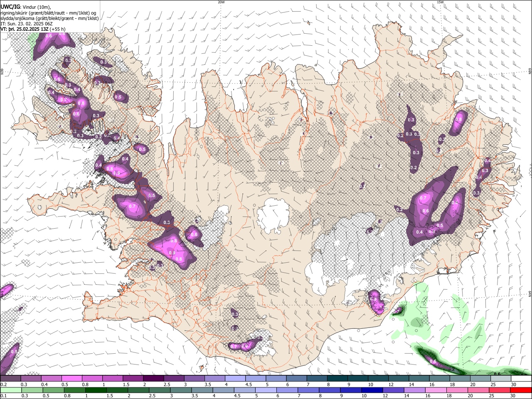The width and height of the screenshot is (532, 399).
Task: Click the '12' label in snow legend row
Action: pyautogui.click(x=391, y=384)
